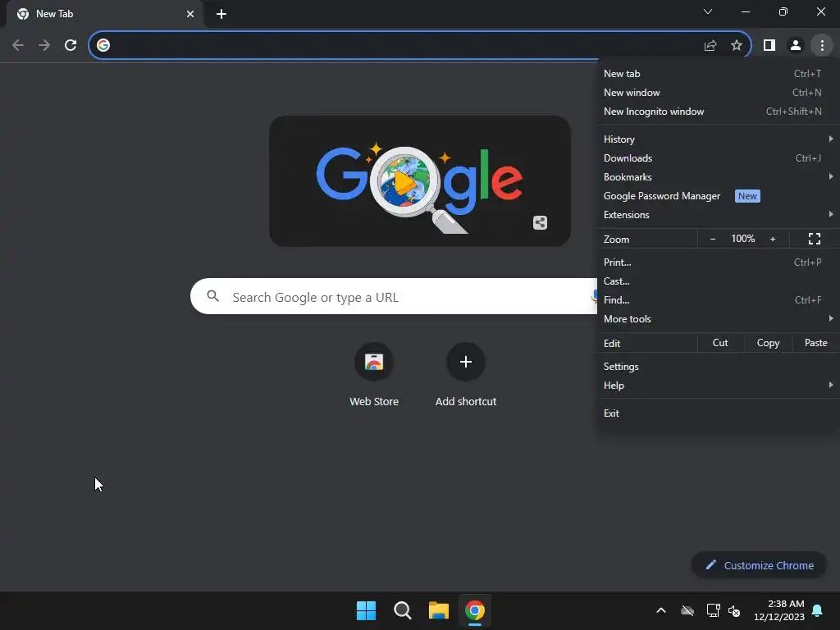Open the profile avatar icon
The image size is (840, 630).
coord(796,46)
